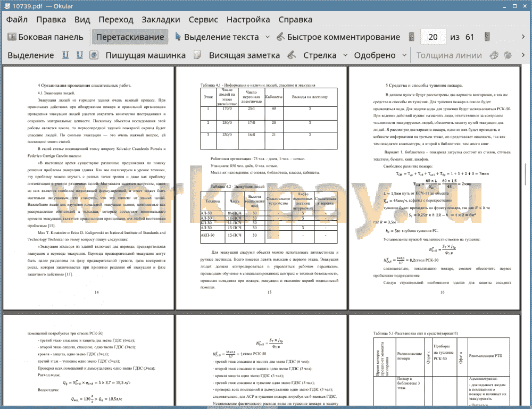This screenshot has width=532, height=409.
Task: Select the second underline (squiggle) annotation icon
Action: [80, 55]
